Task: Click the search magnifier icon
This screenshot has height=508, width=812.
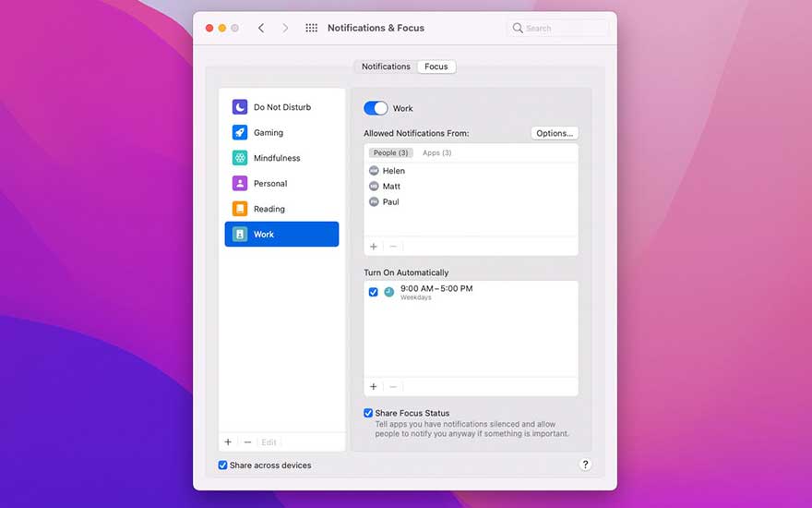Action: pyautogui.click(x=518, y=28)
